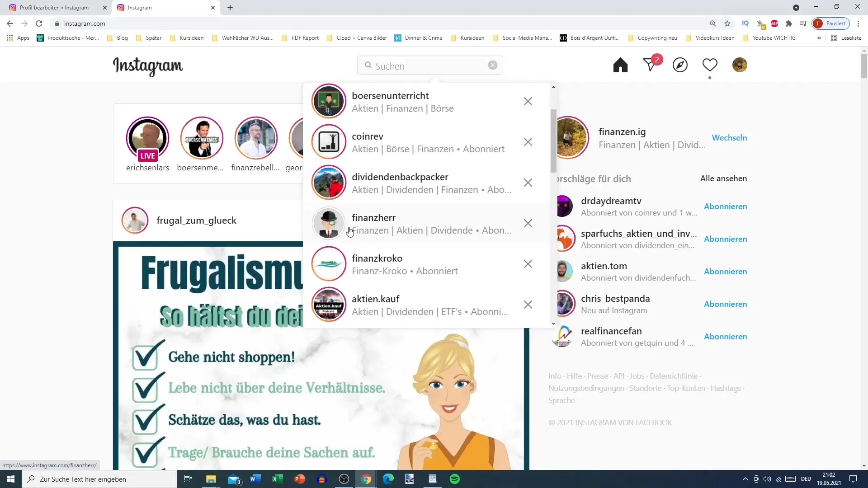Go back in browser history

coord(10,23)
